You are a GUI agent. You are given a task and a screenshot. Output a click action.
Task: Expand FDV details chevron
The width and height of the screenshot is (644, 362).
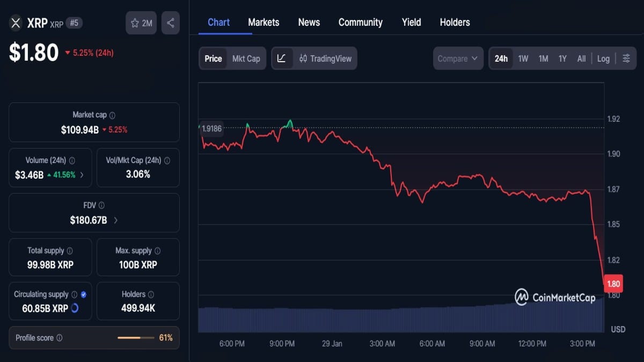point(116,220)
